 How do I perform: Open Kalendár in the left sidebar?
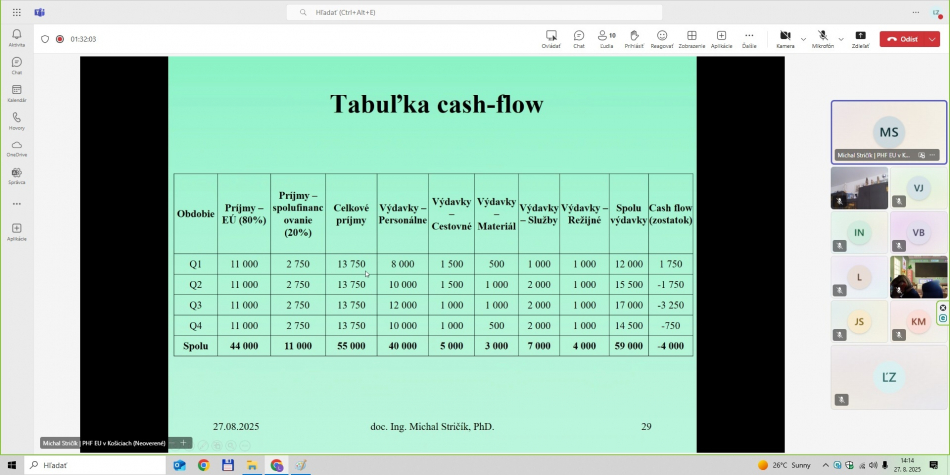pyautogui.click(x=16, y=92)
